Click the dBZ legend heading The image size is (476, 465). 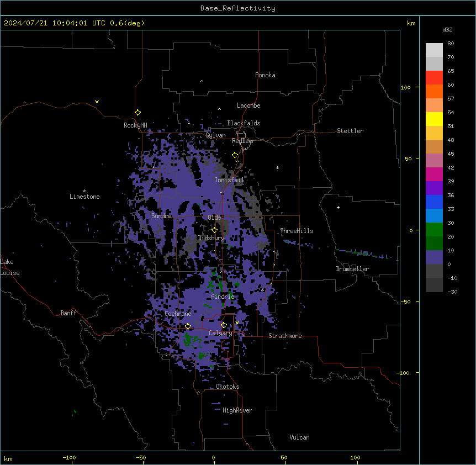(447, 29)
